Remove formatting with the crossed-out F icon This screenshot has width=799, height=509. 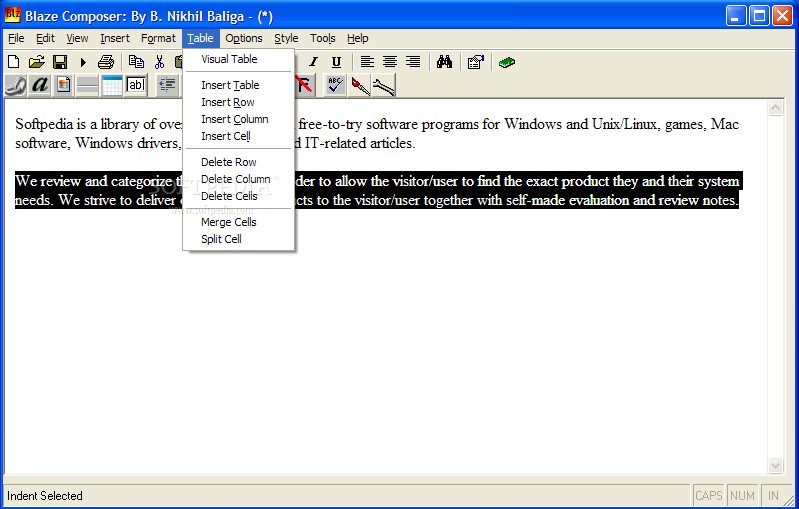pyautogui.click(x=304, y=85)
